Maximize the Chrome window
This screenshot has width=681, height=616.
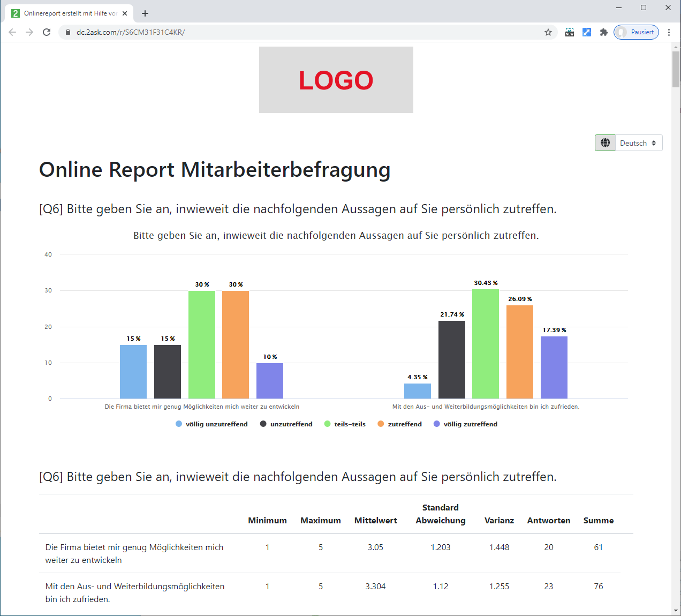pyautogui.click(x=644, y=7)
